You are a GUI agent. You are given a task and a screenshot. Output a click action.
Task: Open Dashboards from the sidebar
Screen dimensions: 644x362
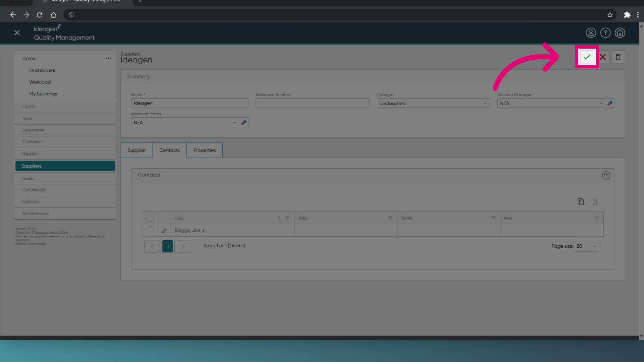43,70
